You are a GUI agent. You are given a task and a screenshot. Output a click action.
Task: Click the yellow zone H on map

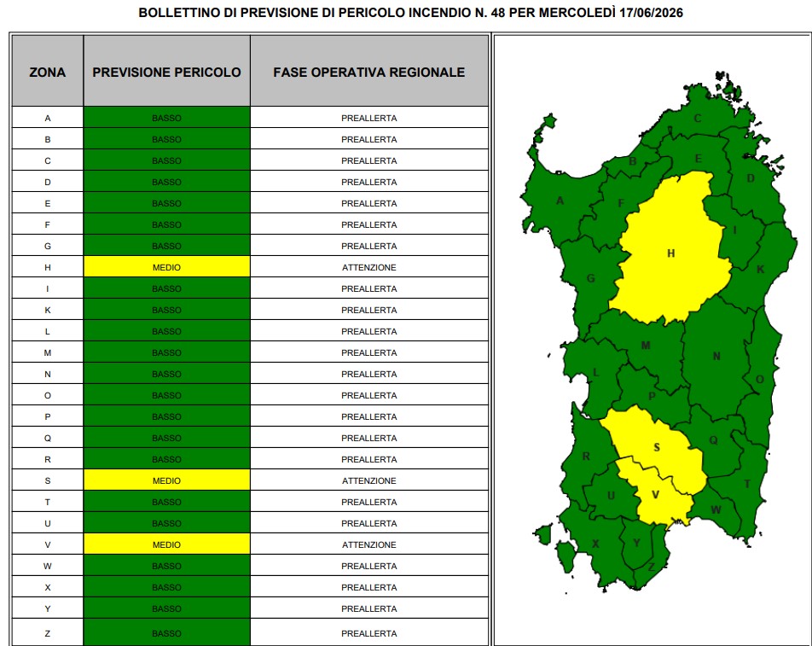[671, 253]
